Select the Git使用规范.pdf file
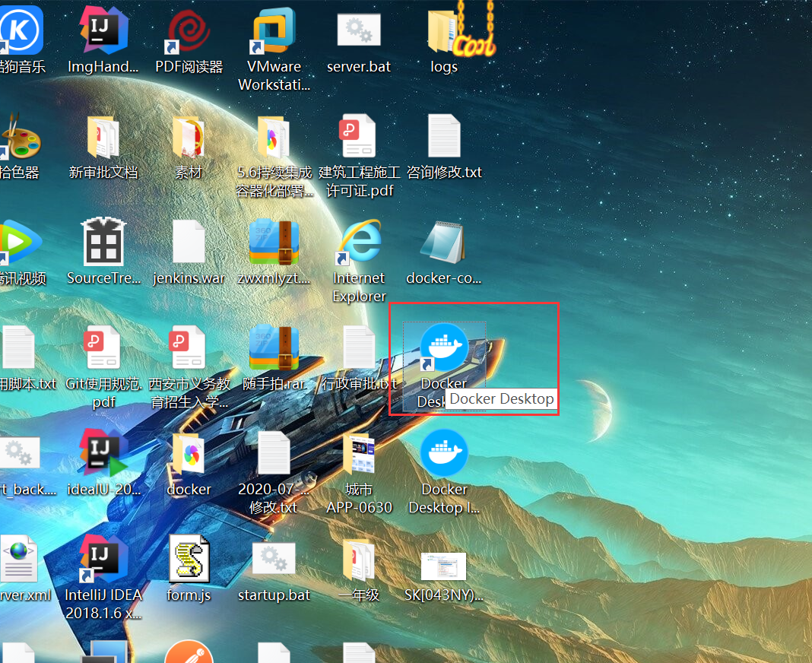The width and height of the screenshot is (812, 663). pos(103,348)
